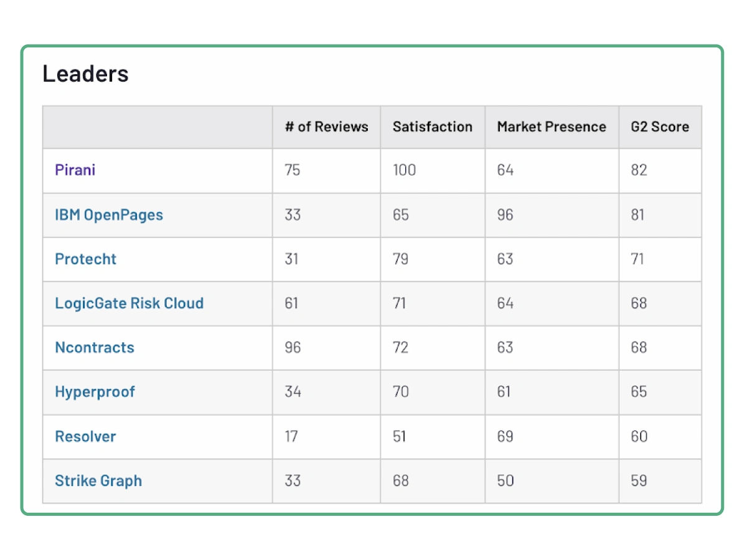Click Pirani's Satisfaction value of 100
747x560 pixels.
pyautogui.click(x=405, y=170)
